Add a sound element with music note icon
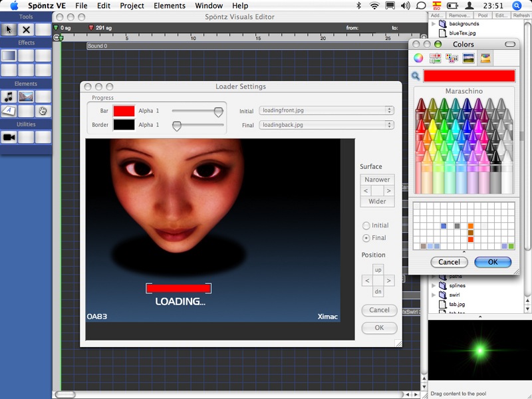The height and width of the screenshot is (399, 532). (x=9, y=97)
